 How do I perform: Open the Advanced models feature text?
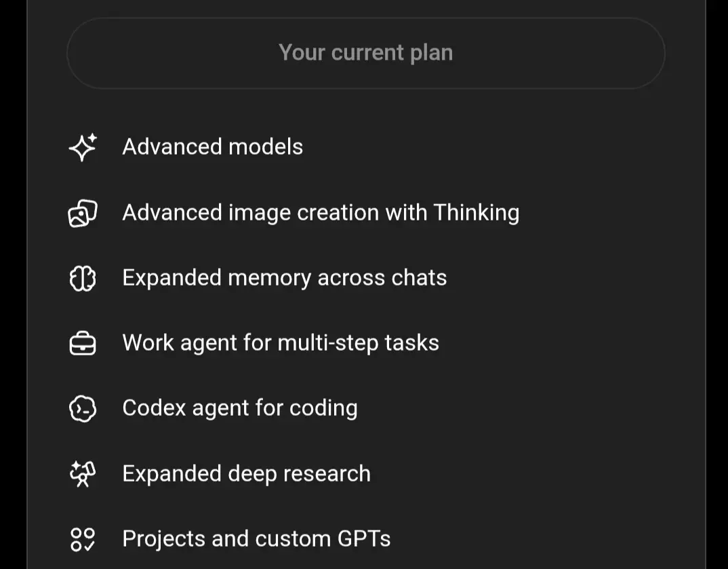pos(213,146)
